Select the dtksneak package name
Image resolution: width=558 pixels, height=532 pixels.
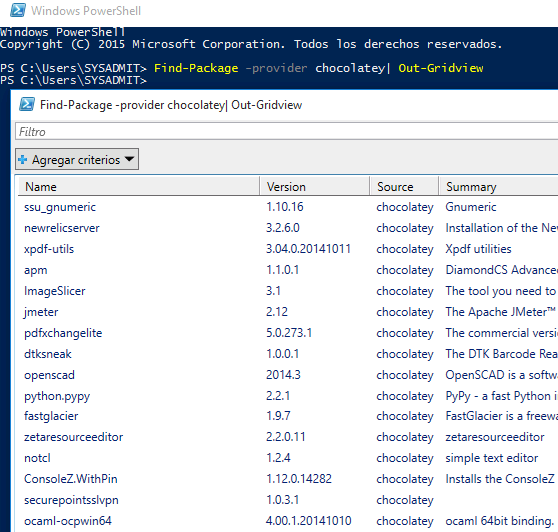[48, 354]
